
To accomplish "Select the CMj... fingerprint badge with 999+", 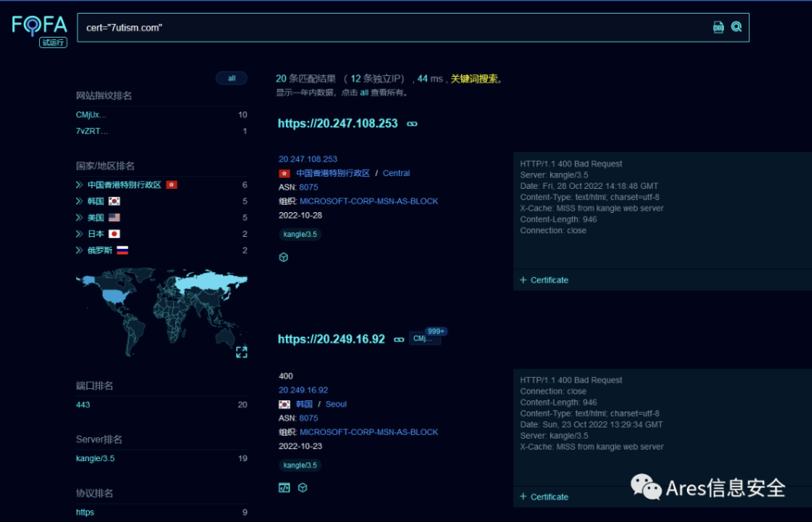I will pos(425,339).
